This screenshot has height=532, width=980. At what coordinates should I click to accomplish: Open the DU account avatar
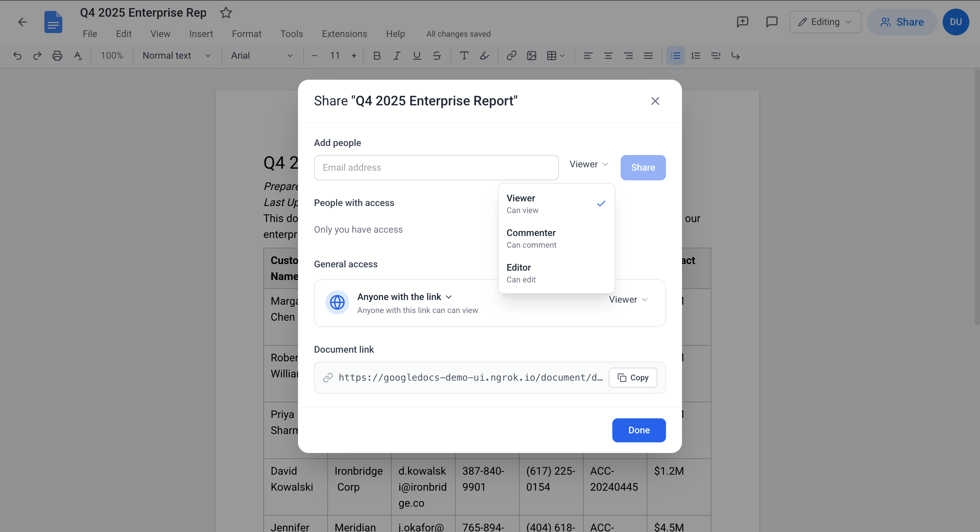tap(955, 22)
